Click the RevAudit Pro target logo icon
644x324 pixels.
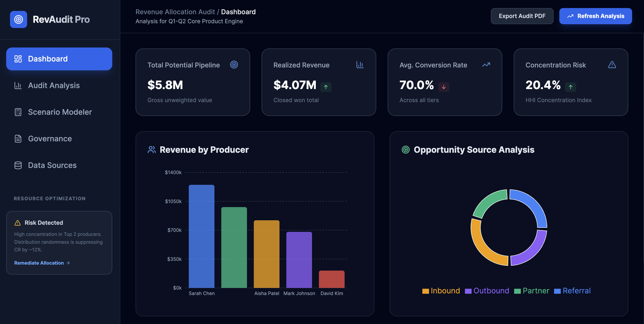[19, 19]
